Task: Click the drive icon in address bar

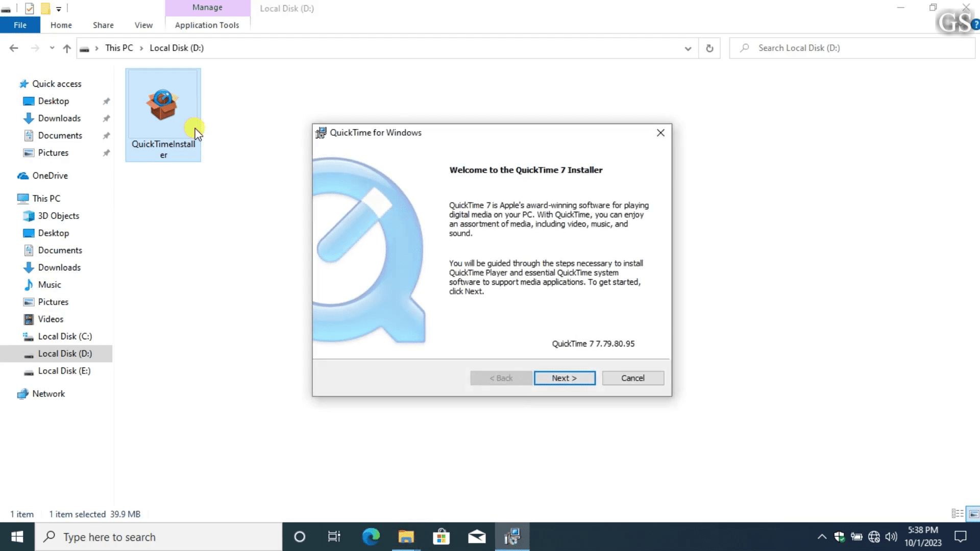Action: tap(84, 48)
